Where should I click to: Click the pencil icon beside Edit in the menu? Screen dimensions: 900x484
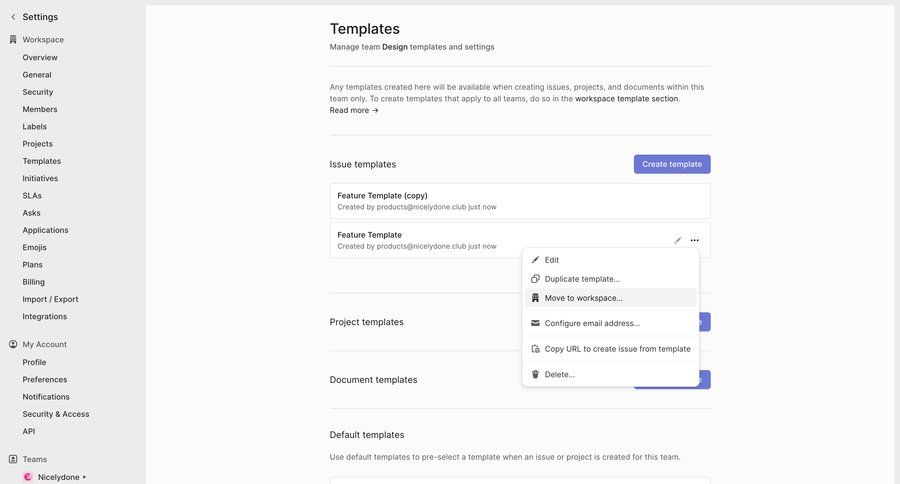point(535,260)
